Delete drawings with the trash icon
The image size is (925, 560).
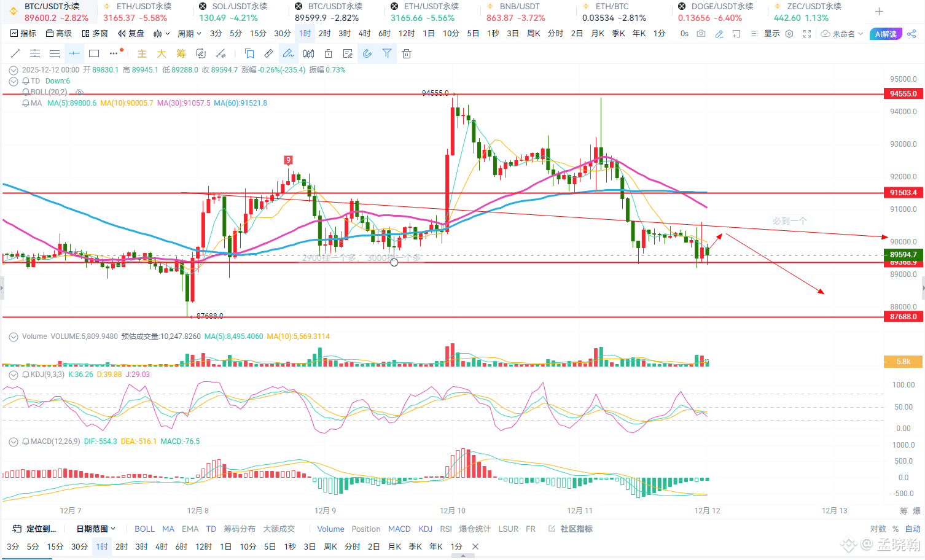click(x=407, y=53)
